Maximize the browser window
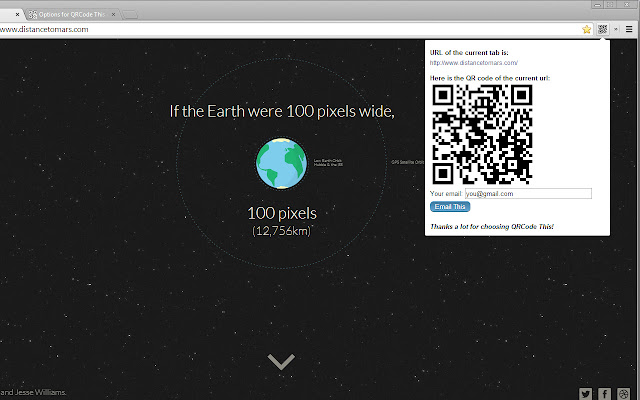 pos(610,4)
